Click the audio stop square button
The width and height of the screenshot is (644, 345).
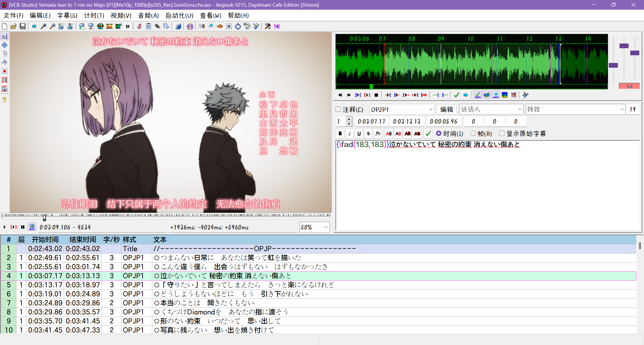pos(376,95)
